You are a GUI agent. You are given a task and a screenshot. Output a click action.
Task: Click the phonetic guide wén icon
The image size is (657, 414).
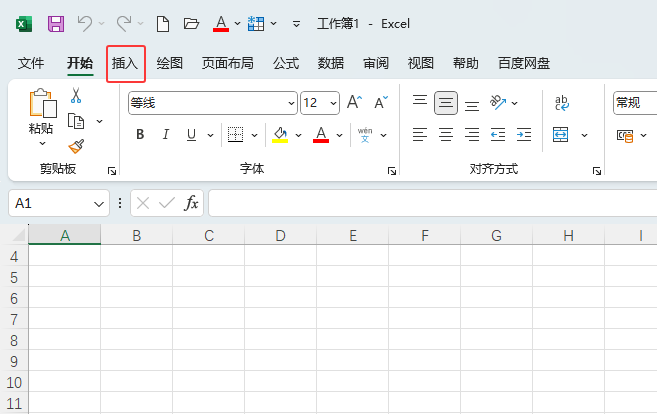point(365,135)
